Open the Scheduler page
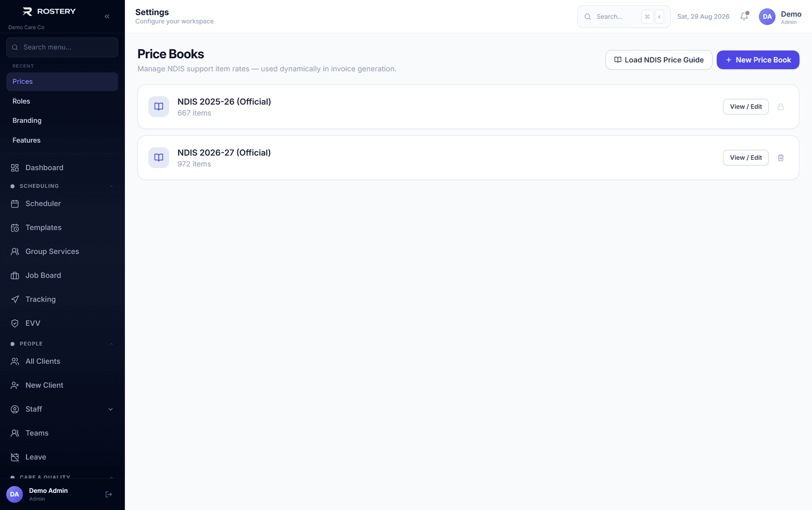The width and height of the screenshot is (812, 510). pyautogui.click(x=62, y=203)
